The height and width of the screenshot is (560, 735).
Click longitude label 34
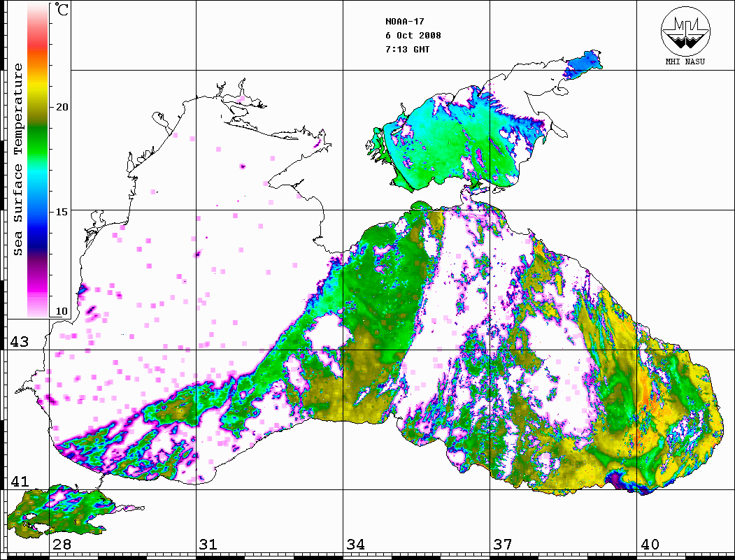tap(355, 544)
